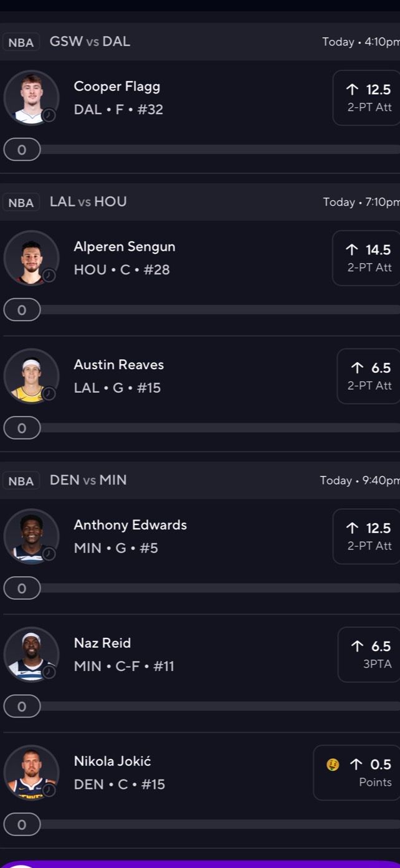The image size is (400, 868).
Task: Click the money-mouth emoji on Jokić's Points card
Action: click(333, 764)
